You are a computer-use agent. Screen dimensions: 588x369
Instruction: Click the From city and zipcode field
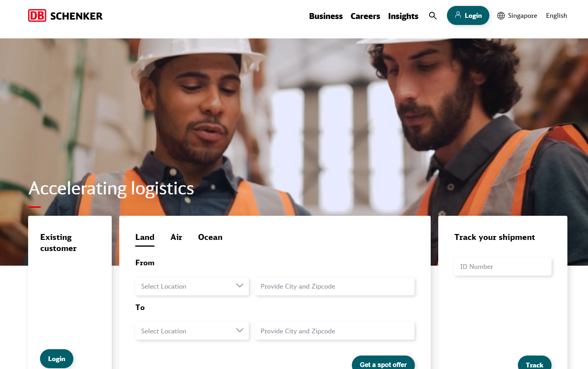[334, 286]
